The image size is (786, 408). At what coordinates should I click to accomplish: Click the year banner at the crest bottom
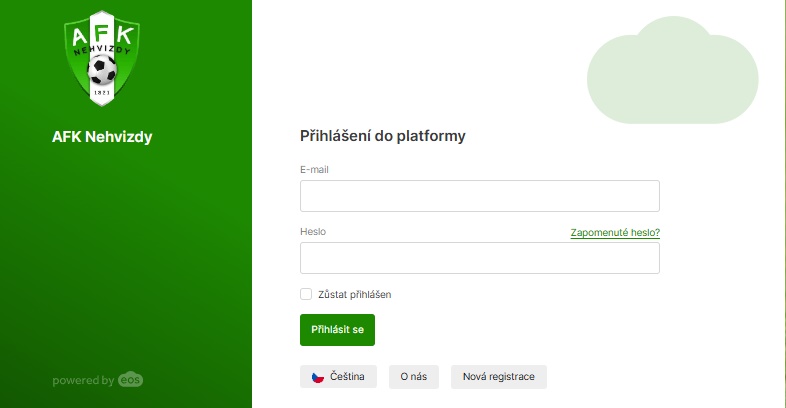tap(102, 93)
